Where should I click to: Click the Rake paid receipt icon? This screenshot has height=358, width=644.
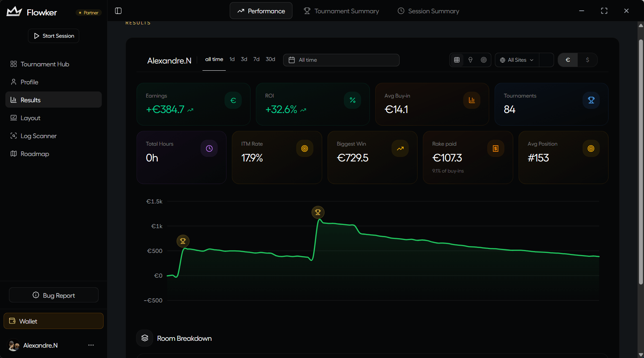pyautogui.click(x=496, y=149)
